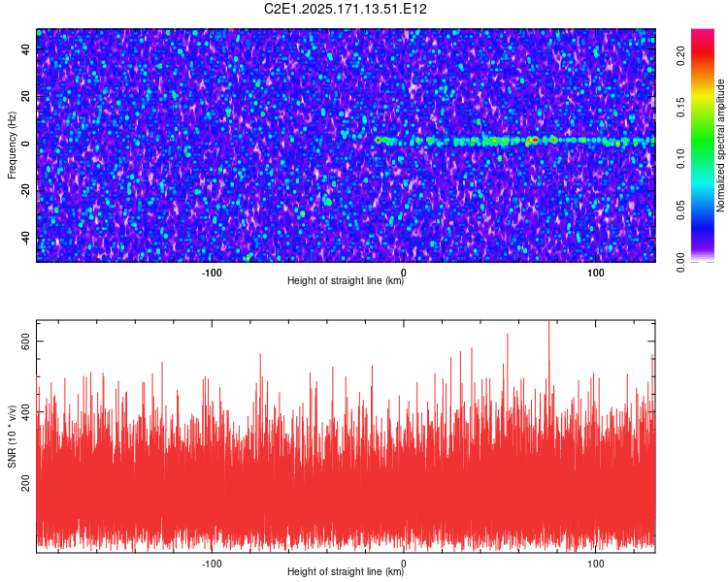Click the -100 tick under the spectrogram
728x582 pixels.
click(212, 273)
